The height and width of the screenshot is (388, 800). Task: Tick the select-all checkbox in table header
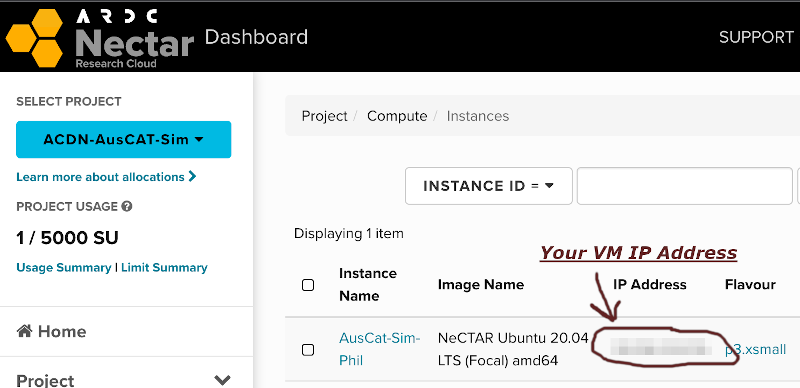308,285
